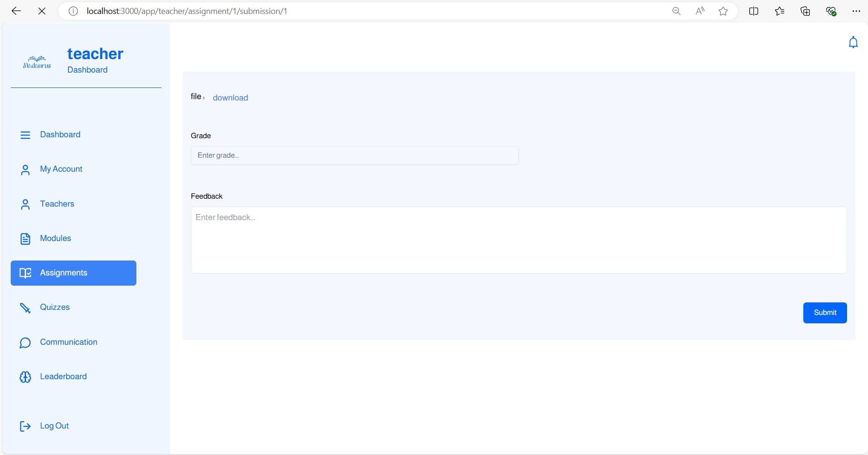Click the Madaurus logo in sidebar

pos(37,62)
